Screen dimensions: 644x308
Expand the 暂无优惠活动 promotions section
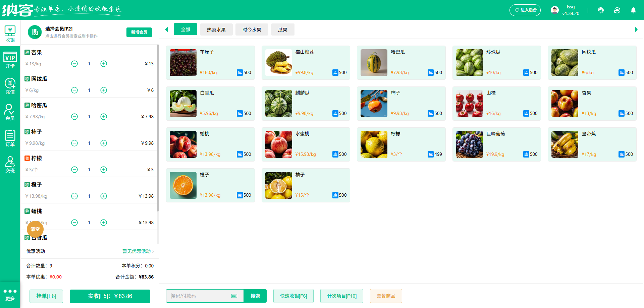(x=136, y=251)
